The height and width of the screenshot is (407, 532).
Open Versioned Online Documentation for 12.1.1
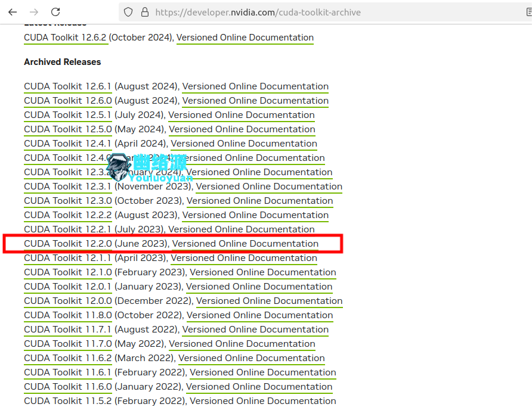point(244,258)
